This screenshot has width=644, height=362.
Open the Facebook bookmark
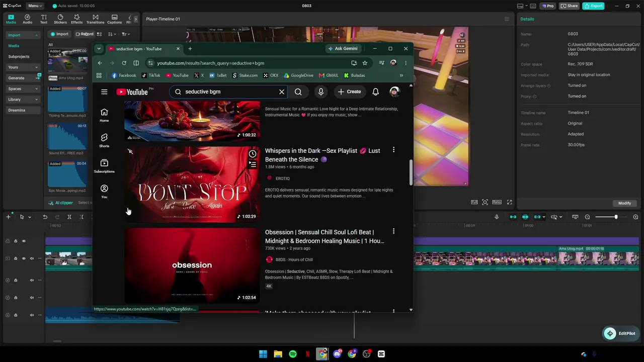point(124,75)
